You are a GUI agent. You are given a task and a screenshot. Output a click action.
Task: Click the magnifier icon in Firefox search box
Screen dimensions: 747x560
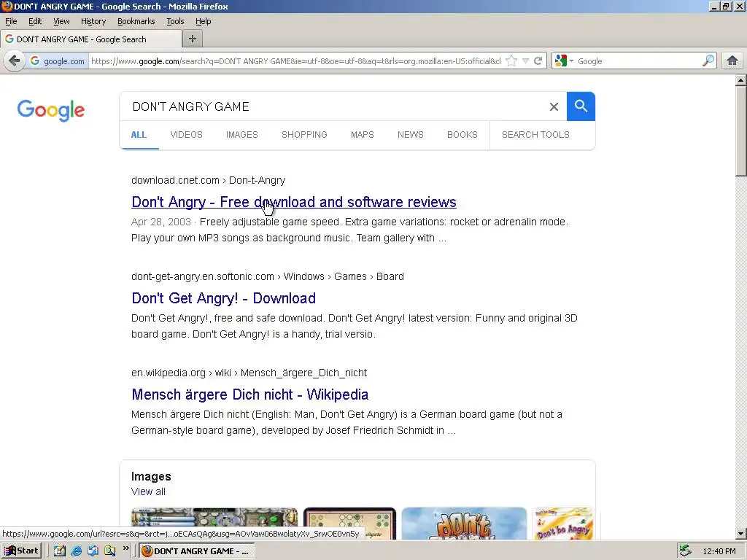pos(708,61)
